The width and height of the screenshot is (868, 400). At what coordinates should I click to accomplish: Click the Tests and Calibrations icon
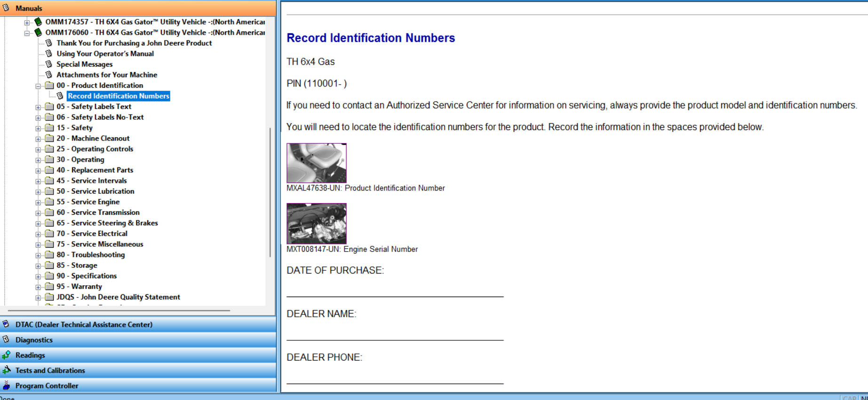click(6, 370)
